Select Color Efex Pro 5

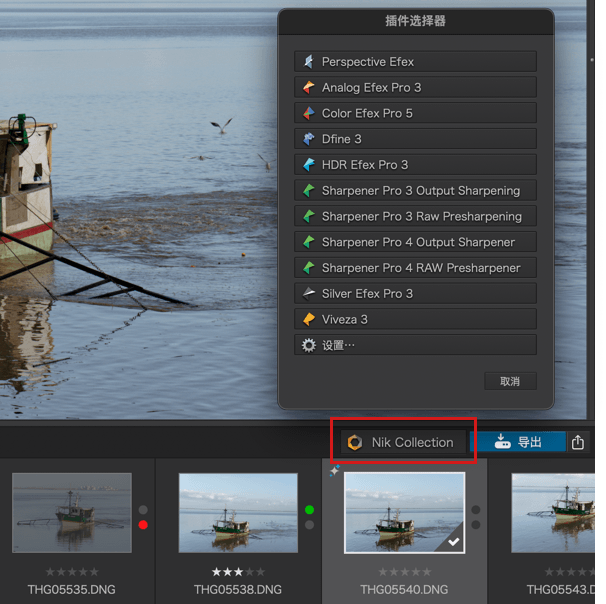point(415,113)
